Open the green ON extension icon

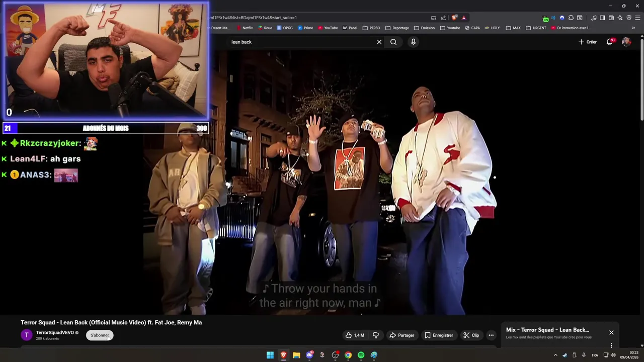545,18
